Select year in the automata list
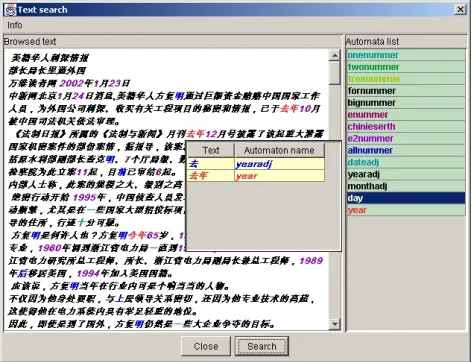This screenshot has width=474, height=362. tap(406, 210)
